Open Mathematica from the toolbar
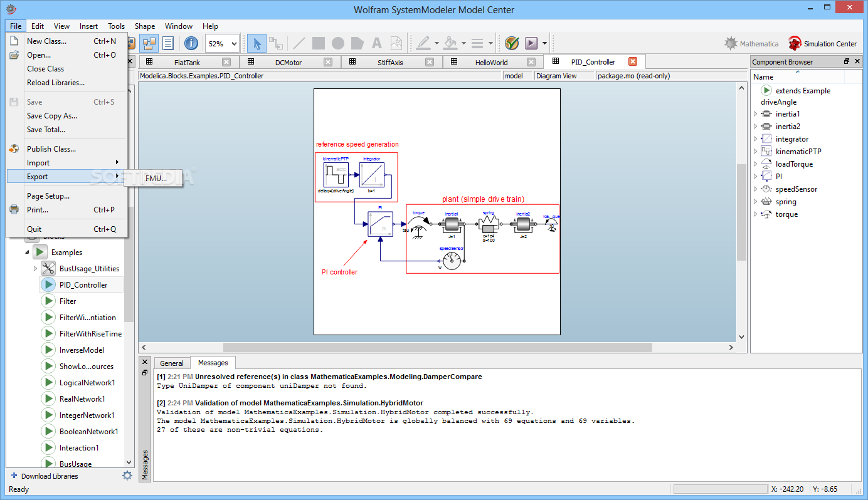868x500 pixels. [x=751, y=43]
